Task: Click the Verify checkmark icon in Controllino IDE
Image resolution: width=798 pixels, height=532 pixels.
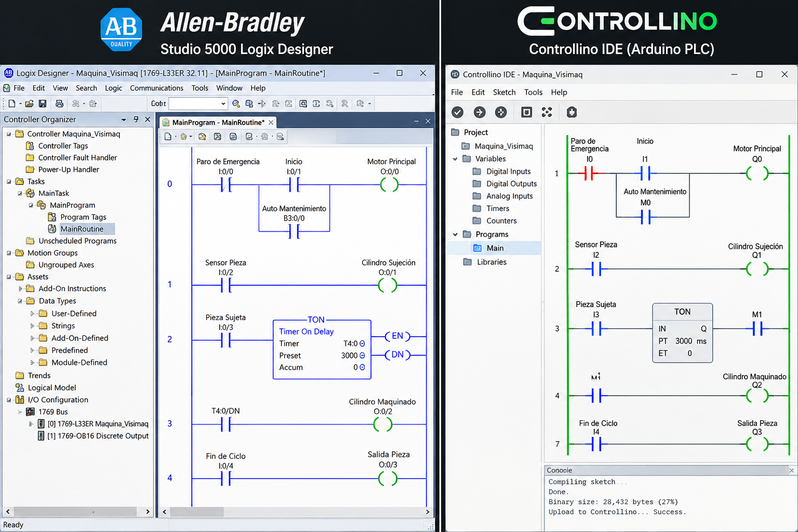Action: [457, 112]
